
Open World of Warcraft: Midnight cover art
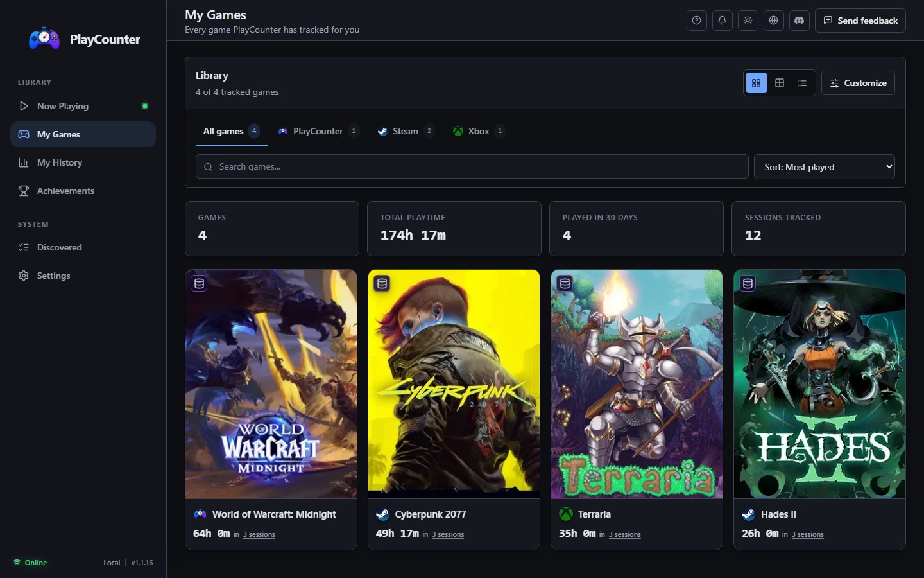(271, 384)
